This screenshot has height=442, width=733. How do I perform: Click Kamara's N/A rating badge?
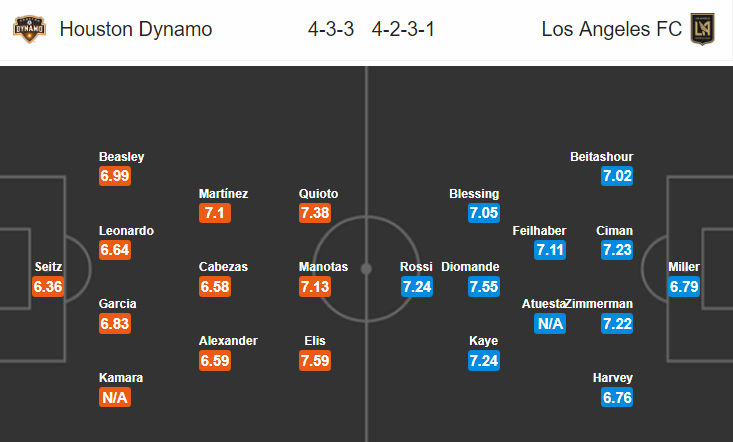[115, 398]
